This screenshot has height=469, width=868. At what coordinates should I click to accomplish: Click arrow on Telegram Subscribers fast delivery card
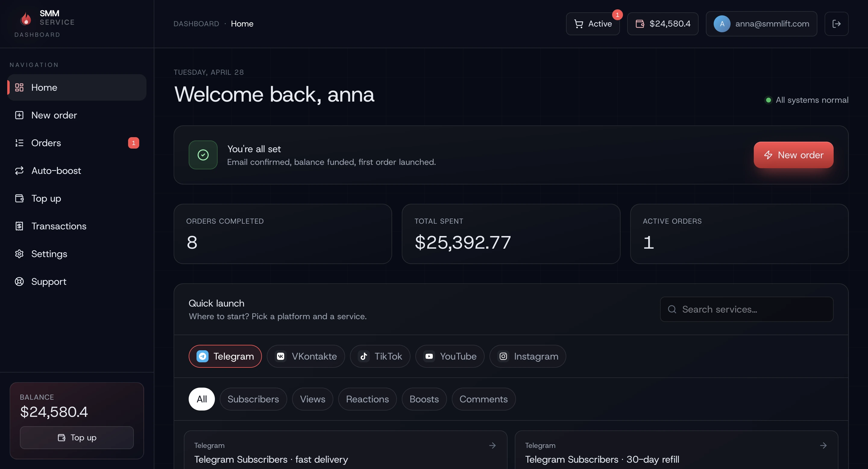click(492, 445)
